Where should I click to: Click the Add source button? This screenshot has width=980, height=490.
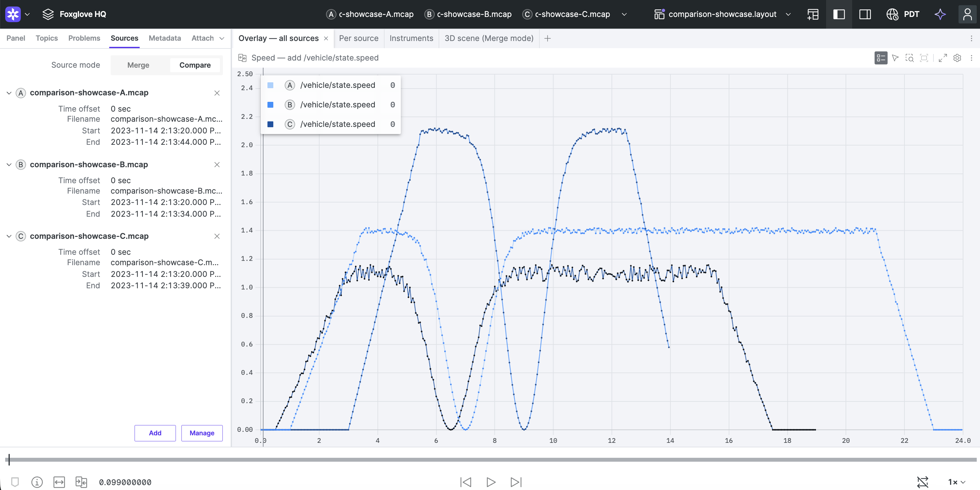click(x=155, y=433)
